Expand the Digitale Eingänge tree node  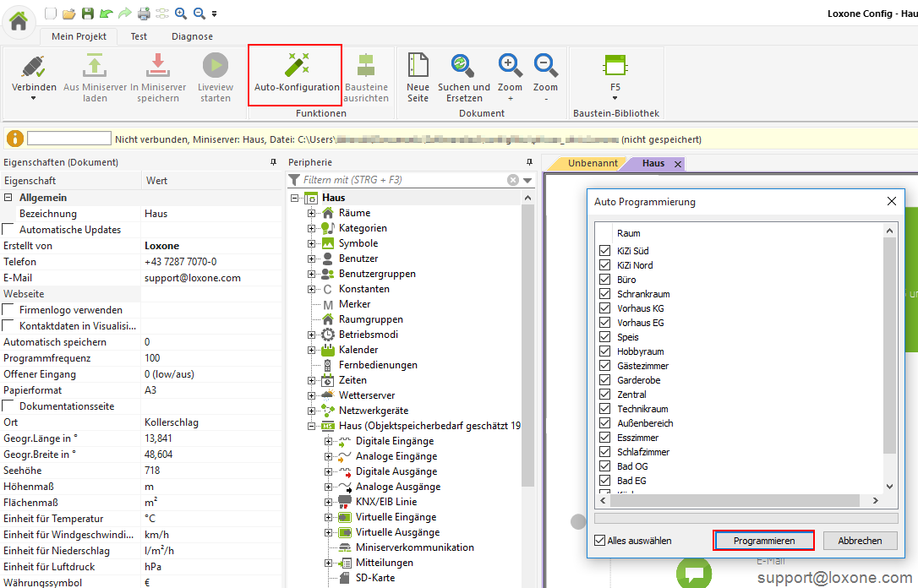(x=328, y=441)
